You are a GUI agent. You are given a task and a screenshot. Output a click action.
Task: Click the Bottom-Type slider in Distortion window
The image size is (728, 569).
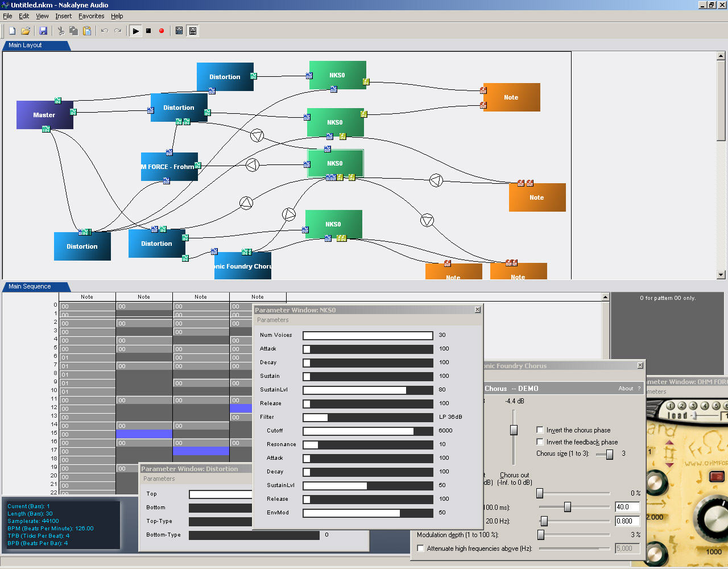point(254,535)
